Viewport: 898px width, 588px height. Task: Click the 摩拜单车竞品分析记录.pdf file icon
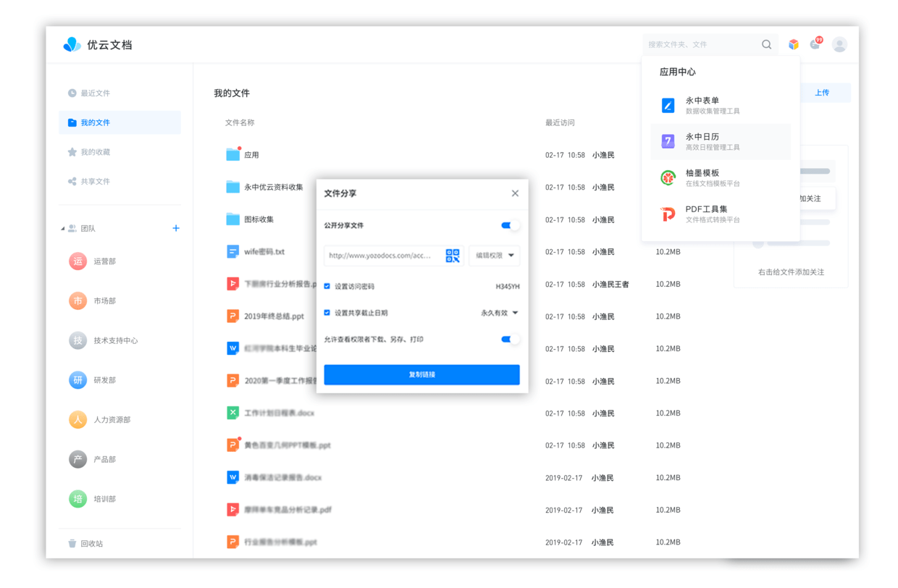pos(232,510)
